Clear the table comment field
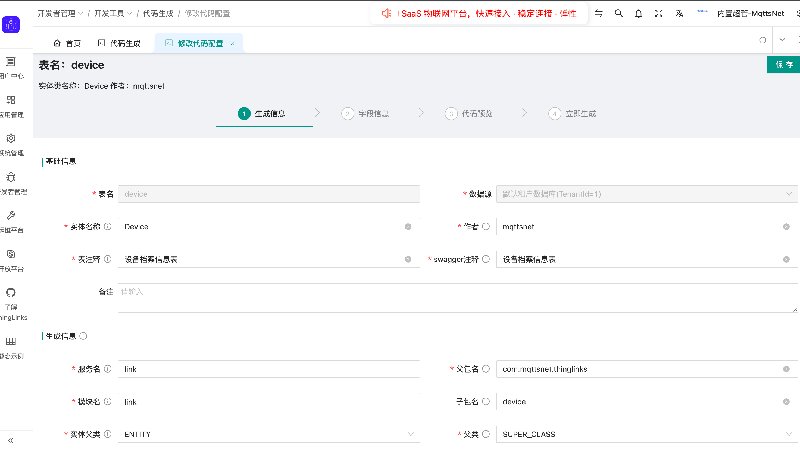The image size is (800, 450). point(408,259)
